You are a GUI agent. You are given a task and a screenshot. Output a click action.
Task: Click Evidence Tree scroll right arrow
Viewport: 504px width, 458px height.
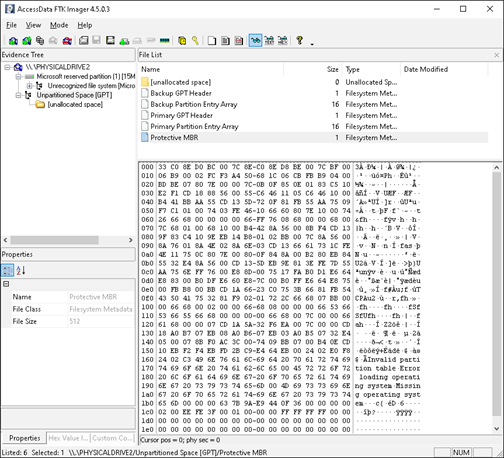131,240
